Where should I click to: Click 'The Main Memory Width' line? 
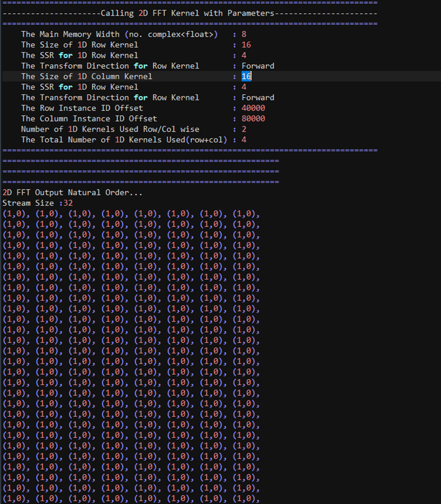(x=119, y=34)
